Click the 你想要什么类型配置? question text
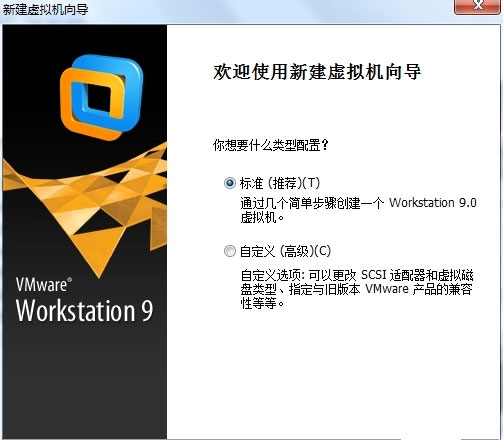This screenshot has height=440, width=503. [271, 145]
